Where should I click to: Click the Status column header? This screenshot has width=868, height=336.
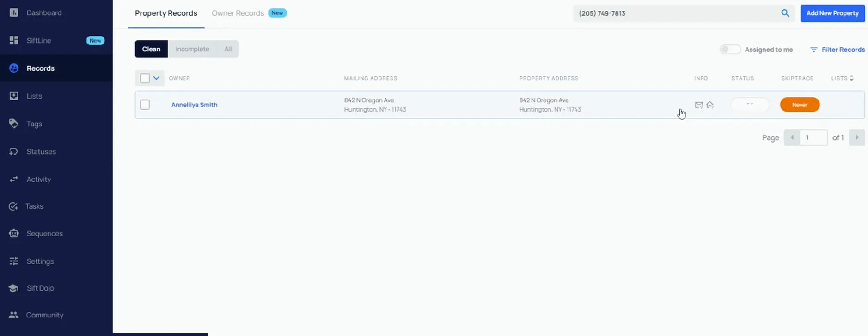(742, 78)
